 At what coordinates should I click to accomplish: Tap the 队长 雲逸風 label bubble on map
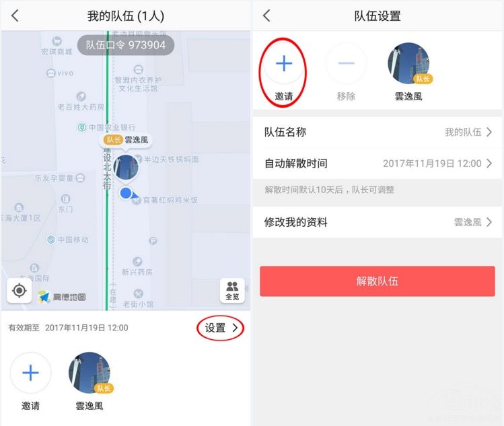(x=126, y=140)
